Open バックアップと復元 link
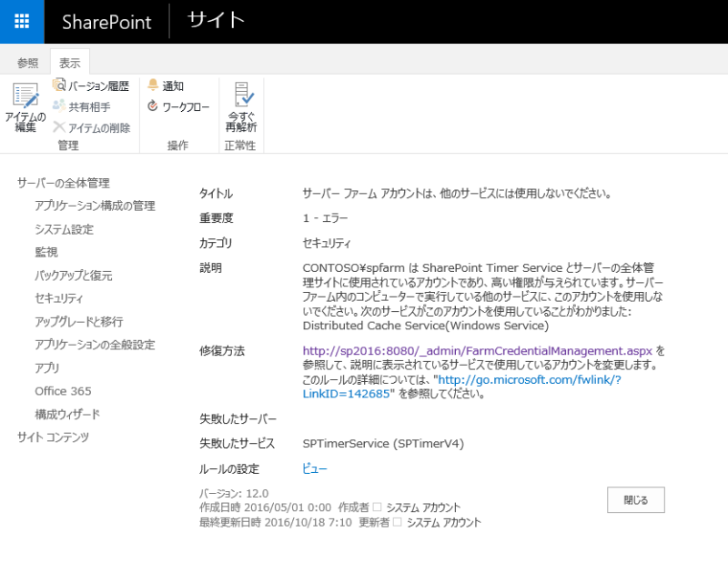728x583 pixels. click(74, 276)
